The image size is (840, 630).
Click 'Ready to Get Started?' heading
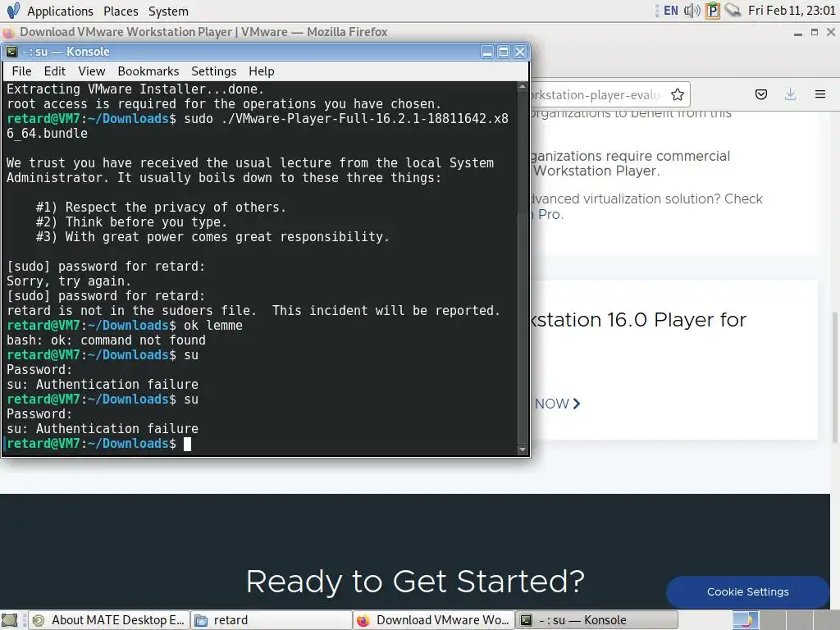pos(415,582)
